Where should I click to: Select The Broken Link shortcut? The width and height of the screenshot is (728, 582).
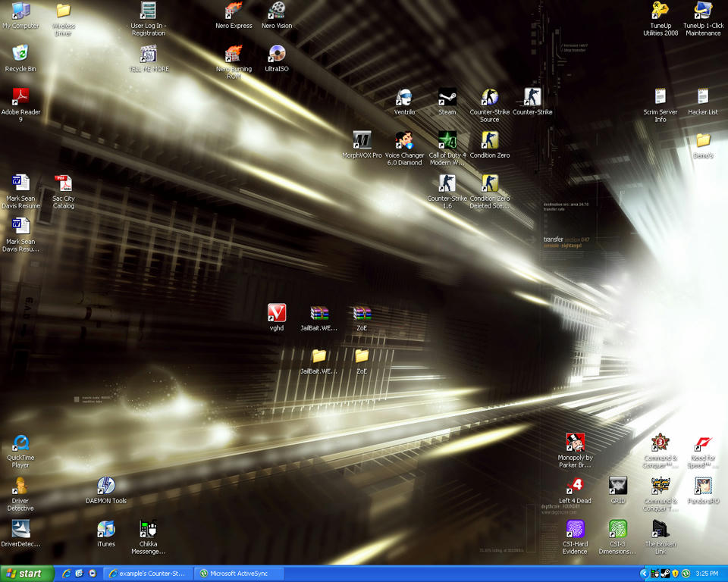(661, 537)
